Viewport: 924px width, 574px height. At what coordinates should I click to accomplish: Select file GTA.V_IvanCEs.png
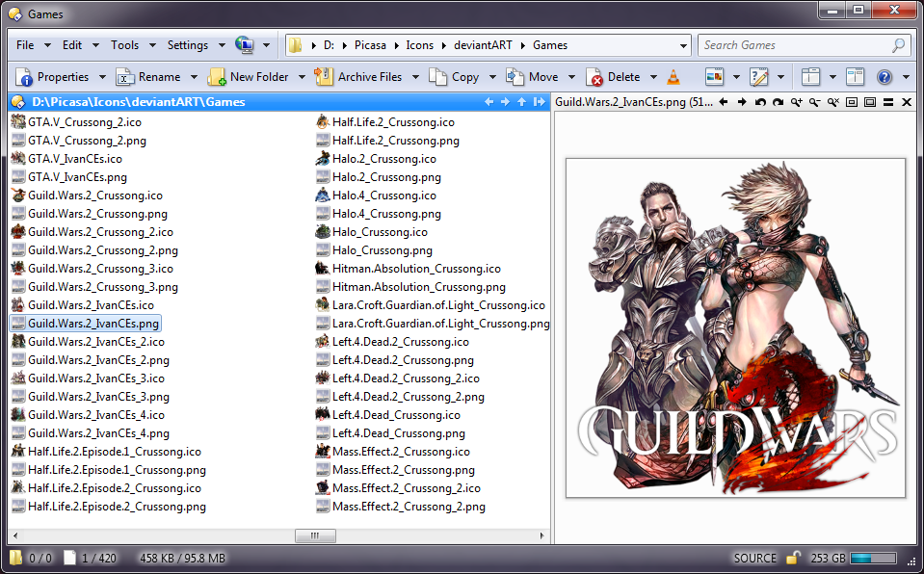click(69, 177)
